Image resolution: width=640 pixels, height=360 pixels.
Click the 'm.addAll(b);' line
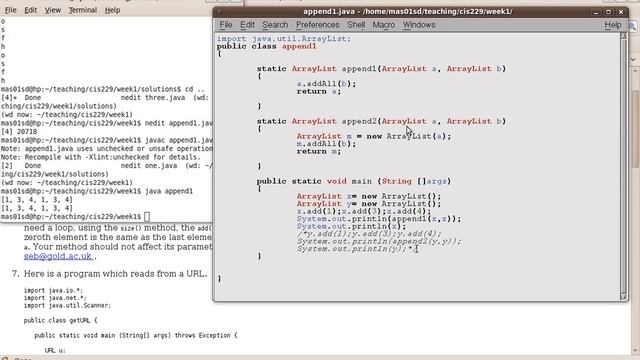tap(326, 144)
